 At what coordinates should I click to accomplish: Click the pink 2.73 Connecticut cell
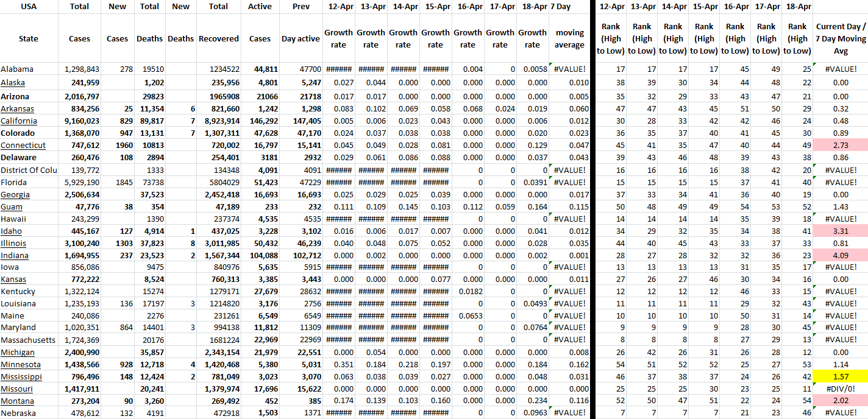click(x=841, y=146)
